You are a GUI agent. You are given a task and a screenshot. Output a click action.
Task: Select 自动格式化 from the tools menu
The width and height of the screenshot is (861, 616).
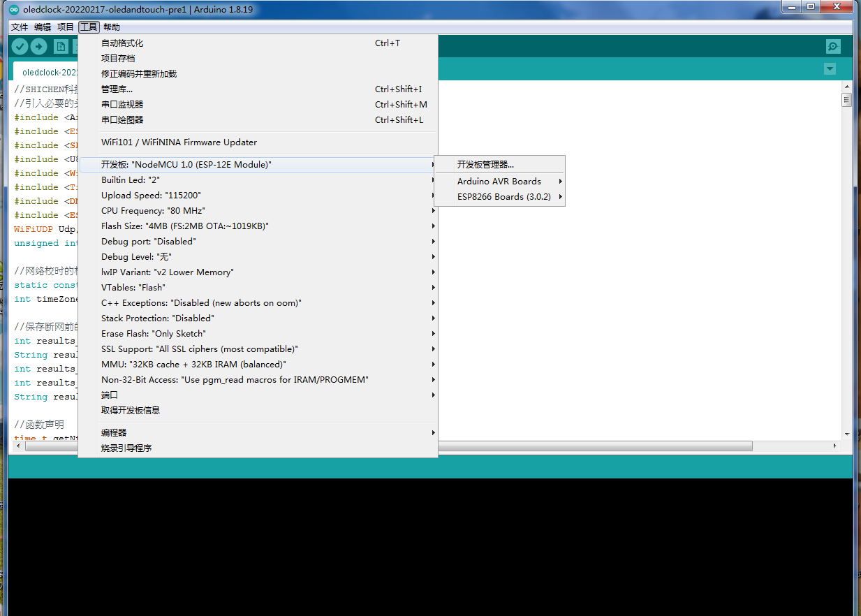click(x=258, y=43)
